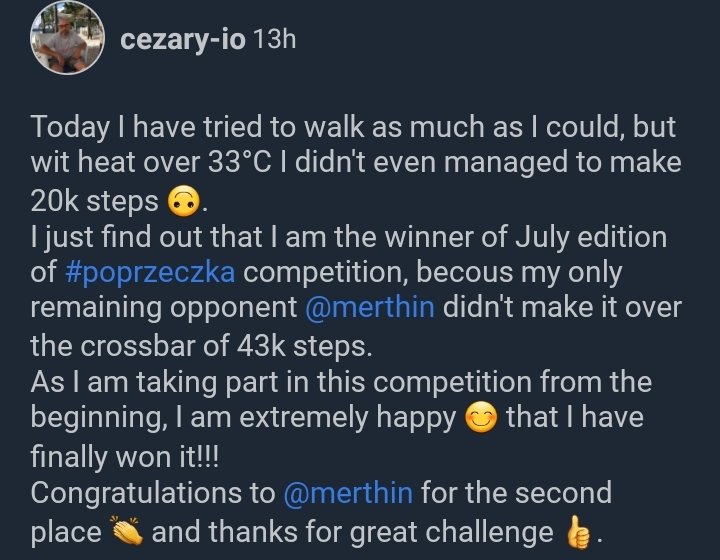Click the 'finally won it!!!' text

(125, 457)
